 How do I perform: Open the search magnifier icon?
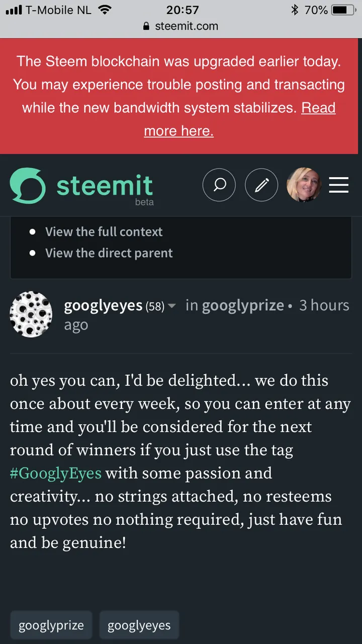[x=219, y=185]
